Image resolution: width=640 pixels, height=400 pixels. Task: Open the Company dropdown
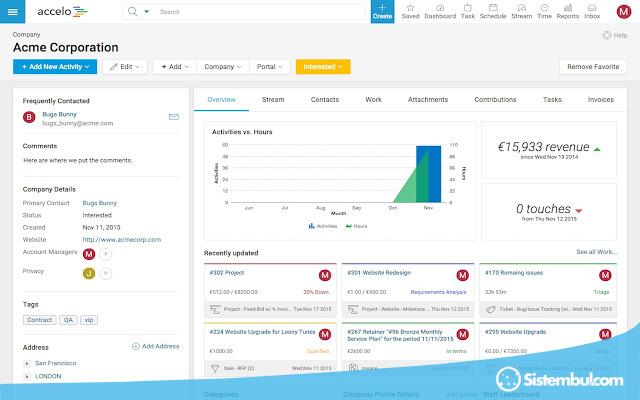(x=223, y=67)
